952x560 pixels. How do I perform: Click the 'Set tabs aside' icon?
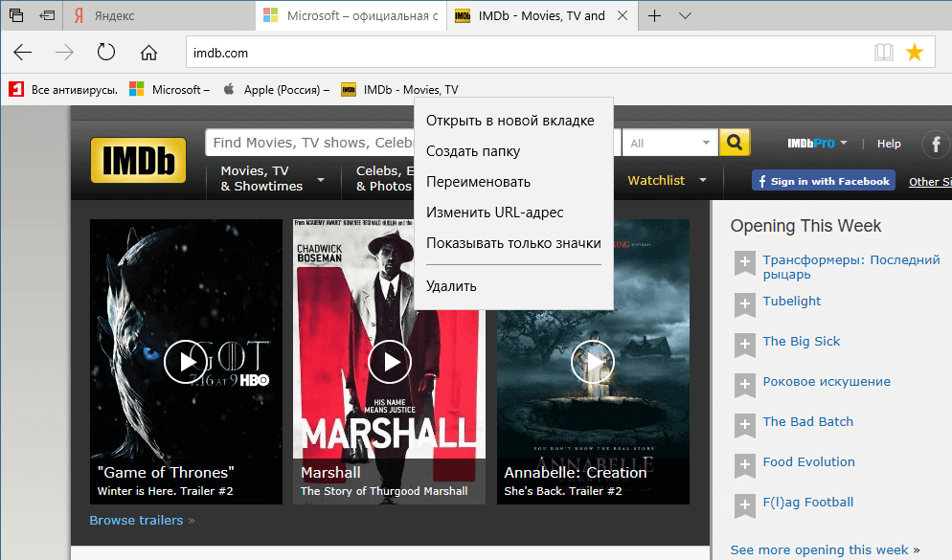(x=46, y=14)
